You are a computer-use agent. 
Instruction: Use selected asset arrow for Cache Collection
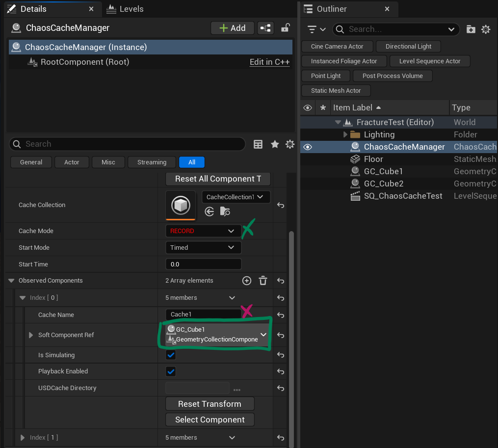point(210,211)
